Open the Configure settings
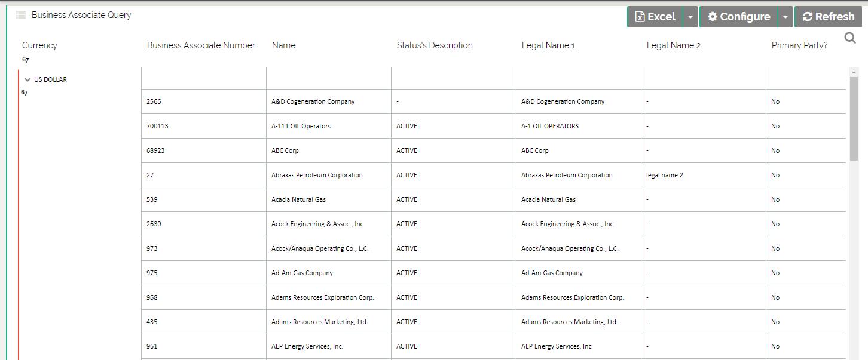The width and height of the screenshot is (868, 360). (x=738, y=17)
